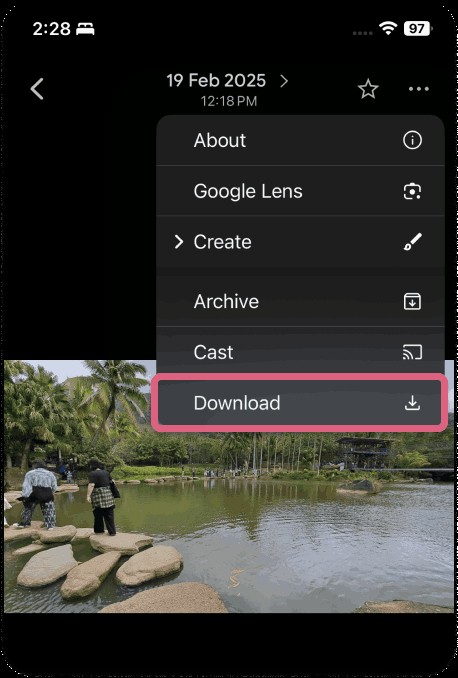458x678 pixels.
Task: Tap the 2:28 status bar clock
Action: [51, 29]
